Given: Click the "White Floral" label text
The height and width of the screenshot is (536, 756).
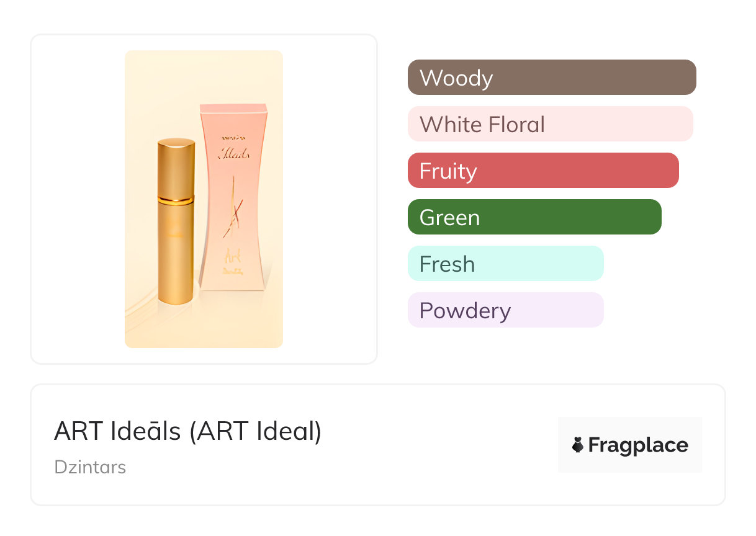Looking at the screenshot, I should [482, 124].
